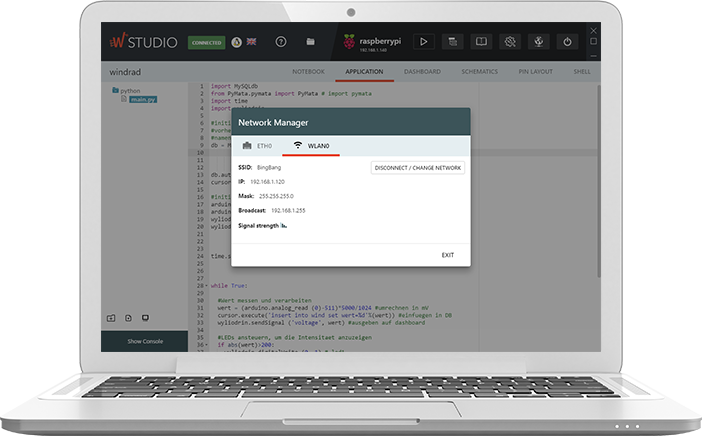702x436 pixels.
Task: Click the UK flag language icon
Action: click(x=250, y=42)
